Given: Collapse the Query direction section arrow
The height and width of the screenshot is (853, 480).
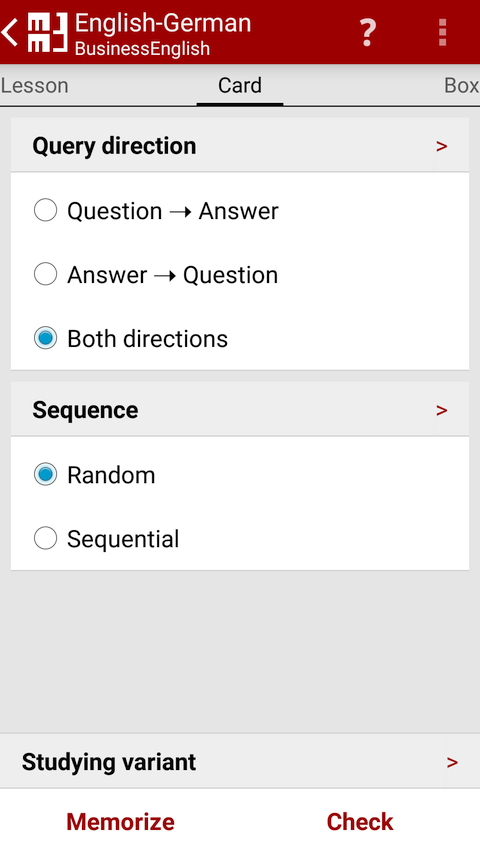Looking at the screenshot, I should 442,146.
